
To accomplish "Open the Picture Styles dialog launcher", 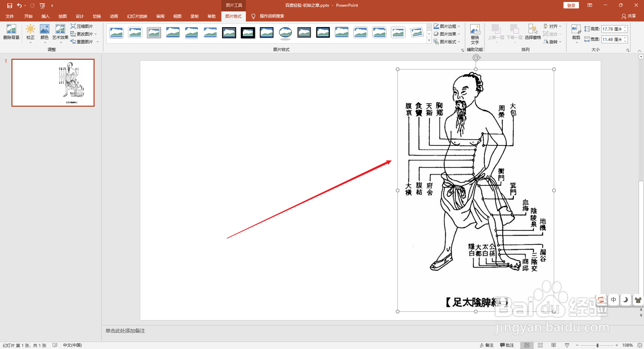I will point(463,50).
